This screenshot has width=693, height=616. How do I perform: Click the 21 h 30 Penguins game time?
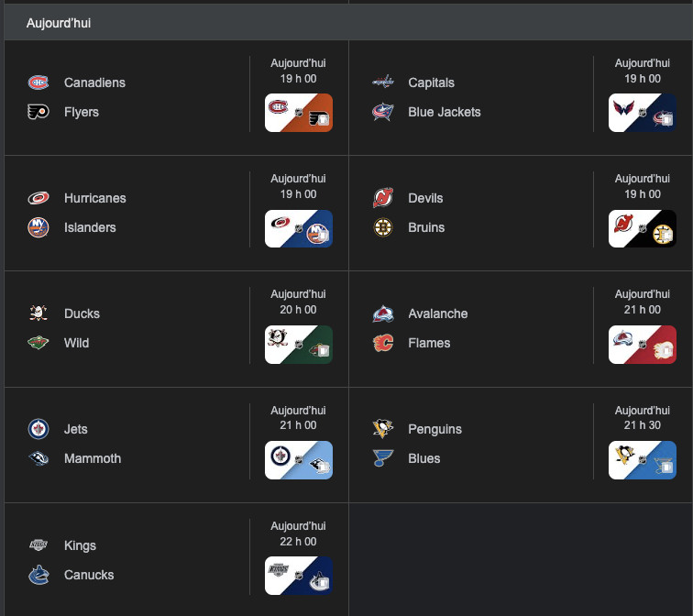643,426
